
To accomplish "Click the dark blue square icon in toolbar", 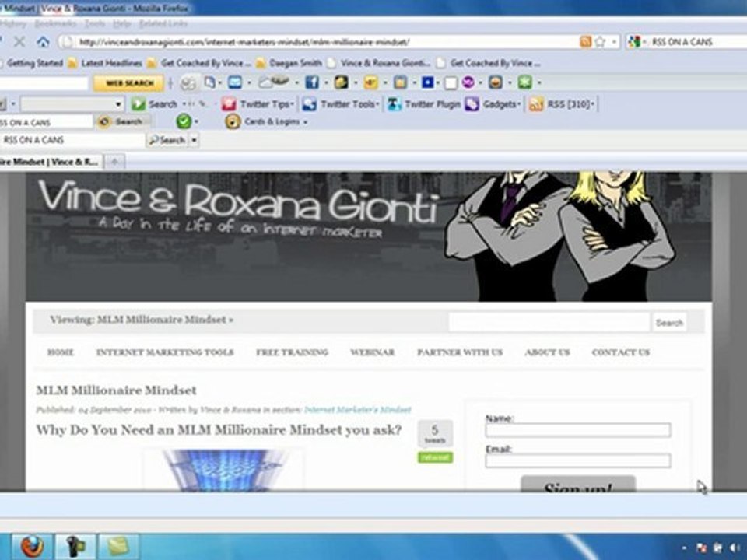I will pos(427,82).
